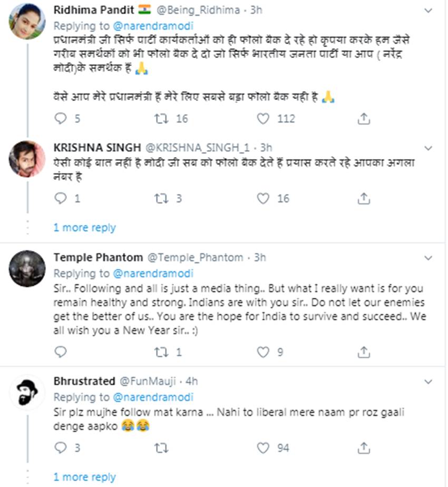Retweet Bhrustrated's tweet
Viewport: 448px width, 487px height.
click(x=161, y=448)
